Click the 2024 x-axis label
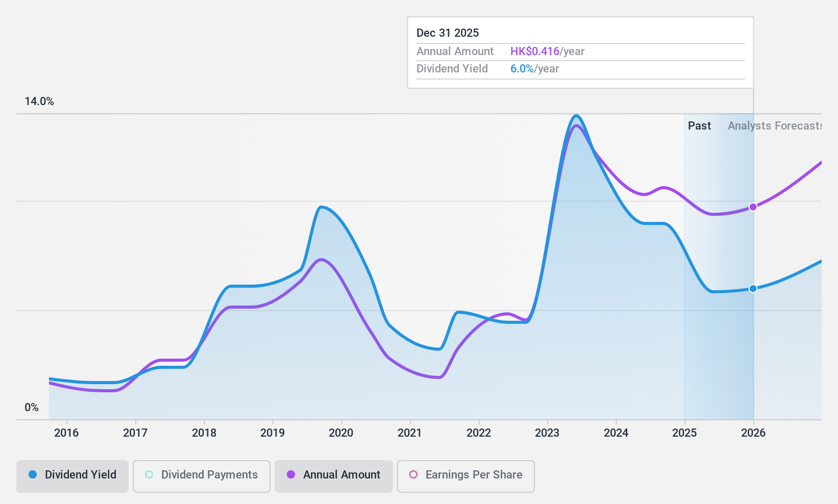Image resolution: width=838 pixels, height=504 pixels. (616, 433)
